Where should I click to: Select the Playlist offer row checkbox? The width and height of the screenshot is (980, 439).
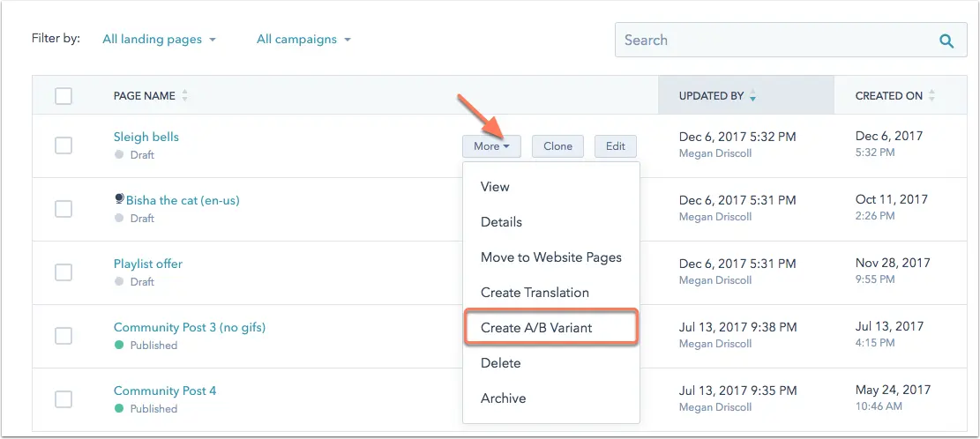click(x=64, y=272)
